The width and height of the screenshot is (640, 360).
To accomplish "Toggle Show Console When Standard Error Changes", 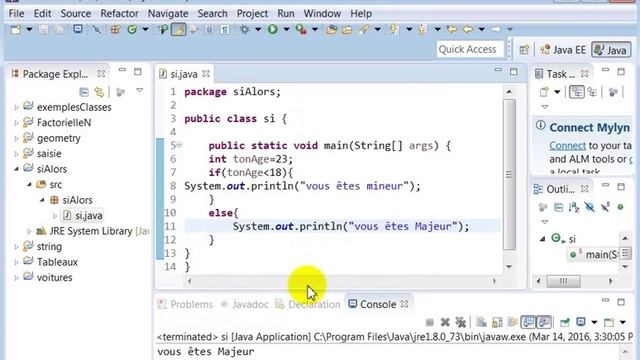I will coord(544,322).
